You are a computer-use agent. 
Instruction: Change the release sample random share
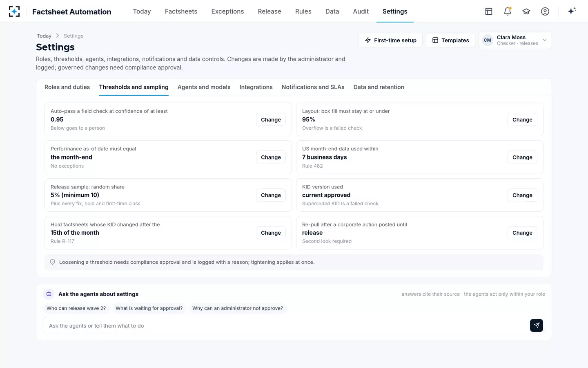click(x=271, y=195)
